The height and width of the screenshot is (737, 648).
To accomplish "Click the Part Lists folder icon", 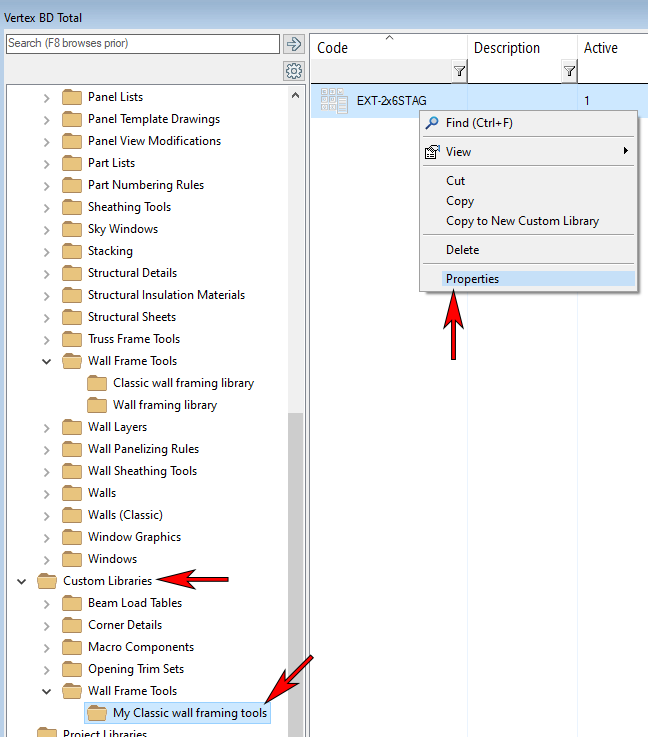I will [72, 164].
